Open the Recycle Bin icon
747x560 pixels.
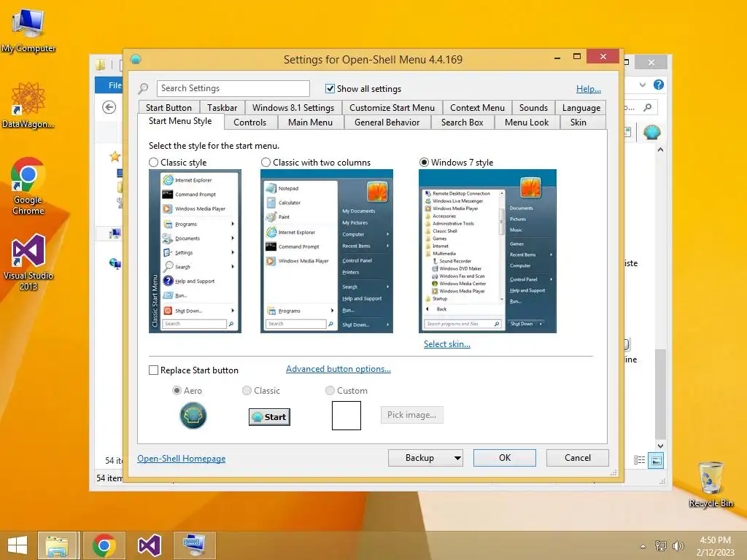711,484
